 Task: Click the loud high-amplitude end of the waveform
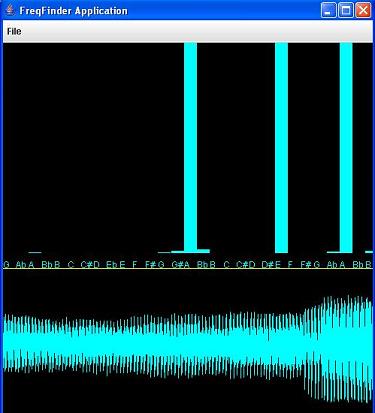338,348
